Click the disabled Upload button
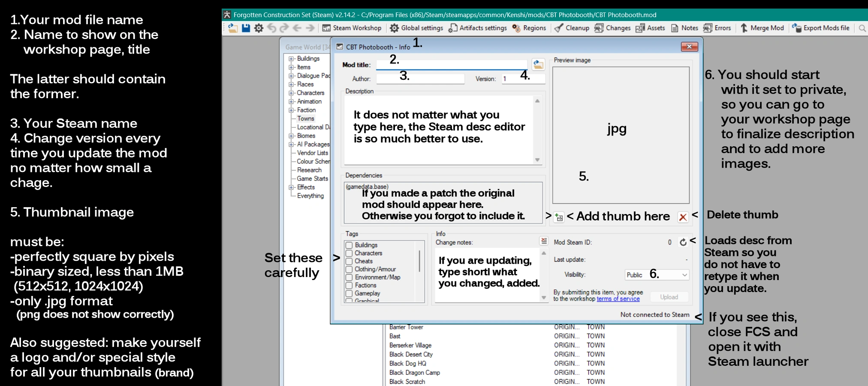This screenshot has height=386, width=868. (x=669, y=297)
